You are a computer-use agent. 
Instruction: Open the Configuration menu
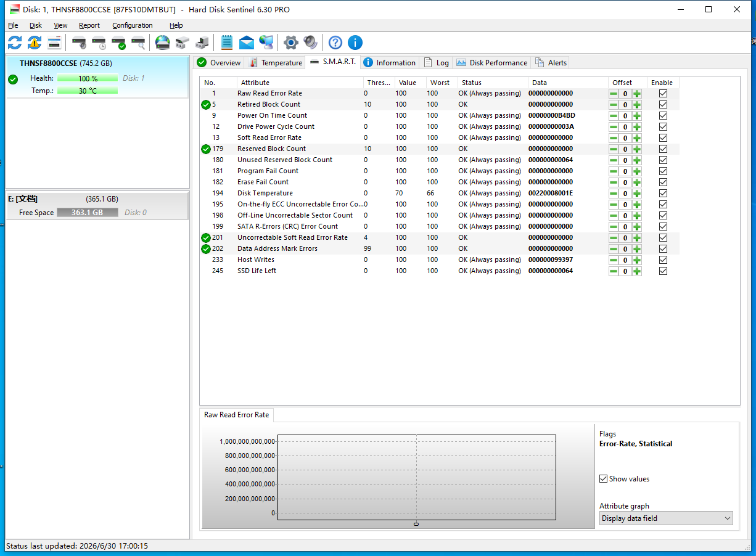(x=133, y=25)
